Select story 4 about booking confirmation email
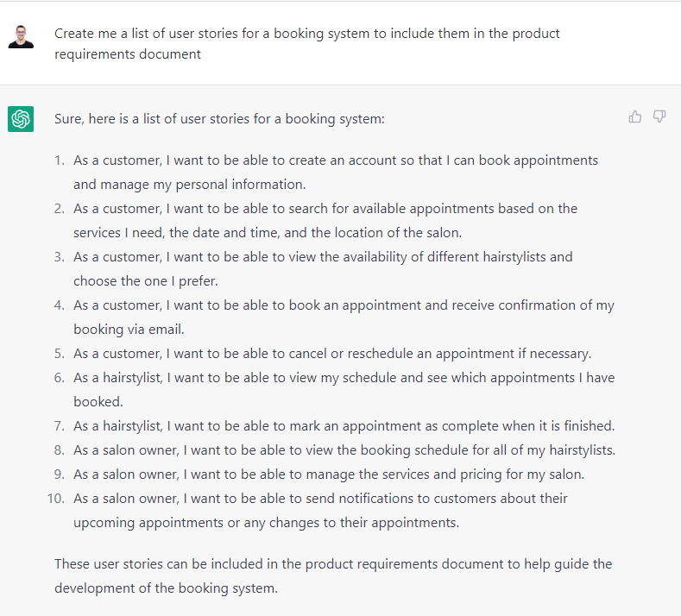The height and width of the screenshot is (616, 681). 344,317
